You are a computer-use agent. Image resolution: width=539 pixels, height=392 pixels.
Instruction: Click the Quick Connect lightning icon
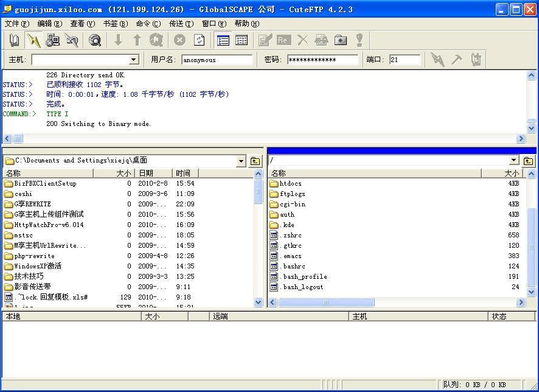(33, 40)
